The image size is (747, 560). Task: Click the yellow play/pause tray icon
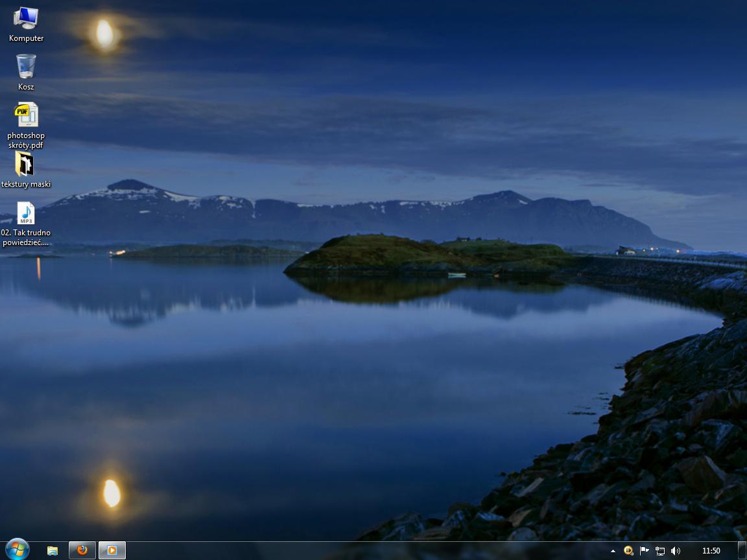click(628, 550)
